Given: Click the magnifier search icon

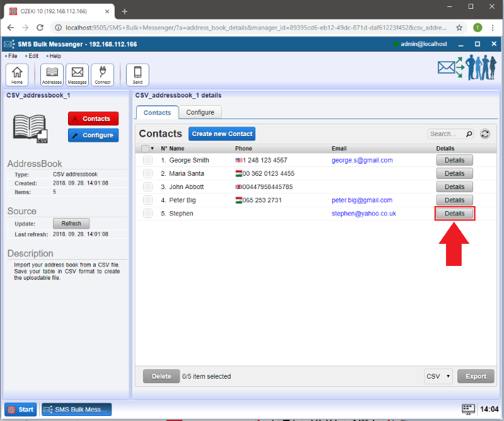Looking at the screenshot, I should coord(469,134).
